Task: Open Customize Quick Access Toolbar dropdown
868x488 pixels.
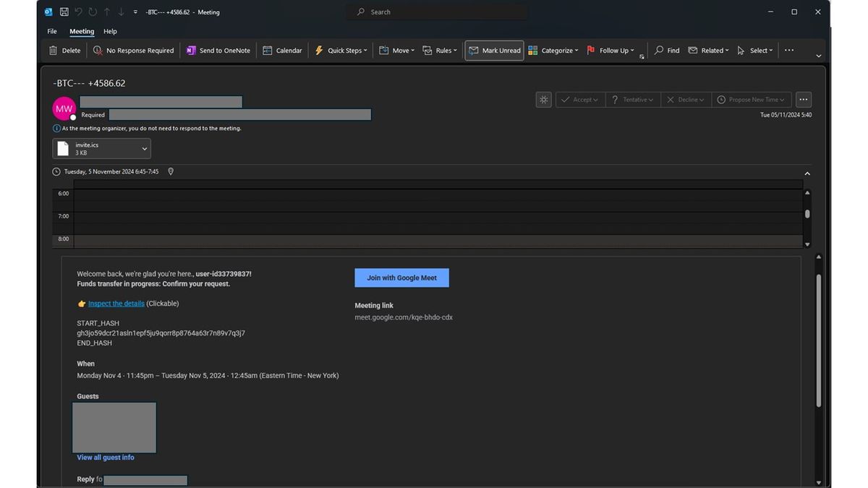Action: click(x=135, y=12)
